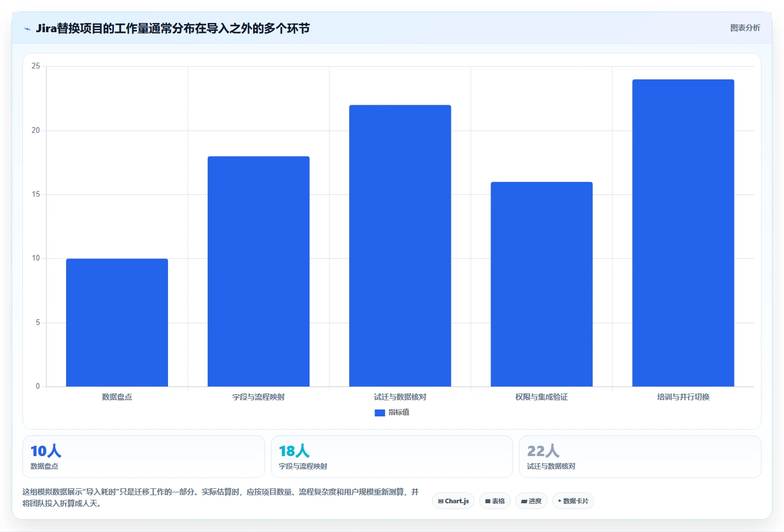Viewport: 784px width, 532px height.
Task: Click the 权限与集成验证 x-axis label
Action: pyautogui.click(x=541, y=397)
